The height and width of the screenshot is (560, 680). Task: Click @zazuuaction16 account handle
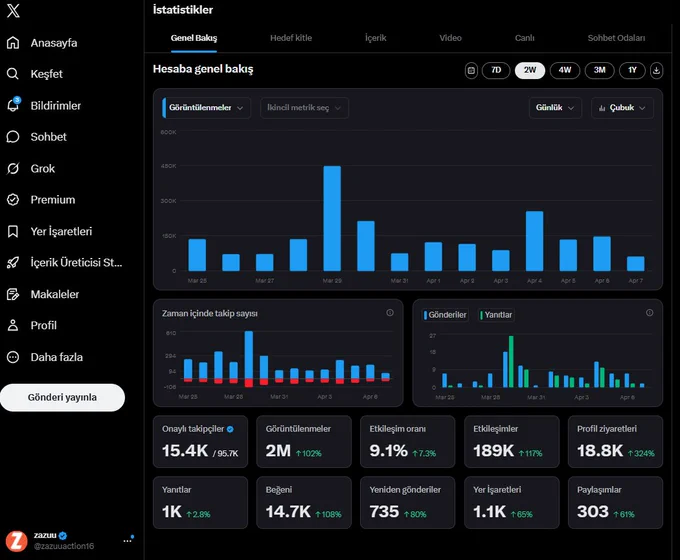coord(64,546)
